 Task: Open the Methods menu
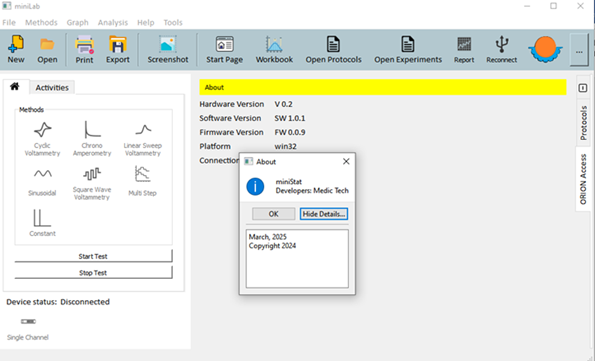click(41, 22)
